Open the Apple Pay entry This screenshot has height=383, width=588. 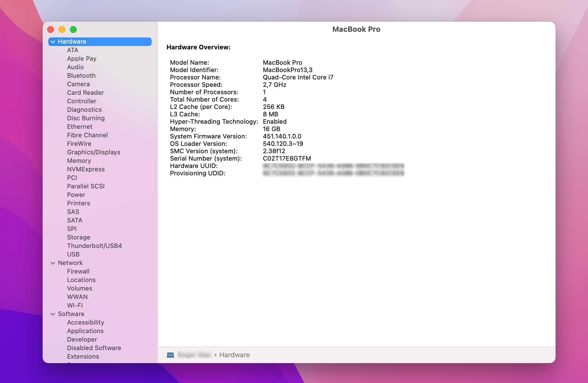[x=82, y=59]
